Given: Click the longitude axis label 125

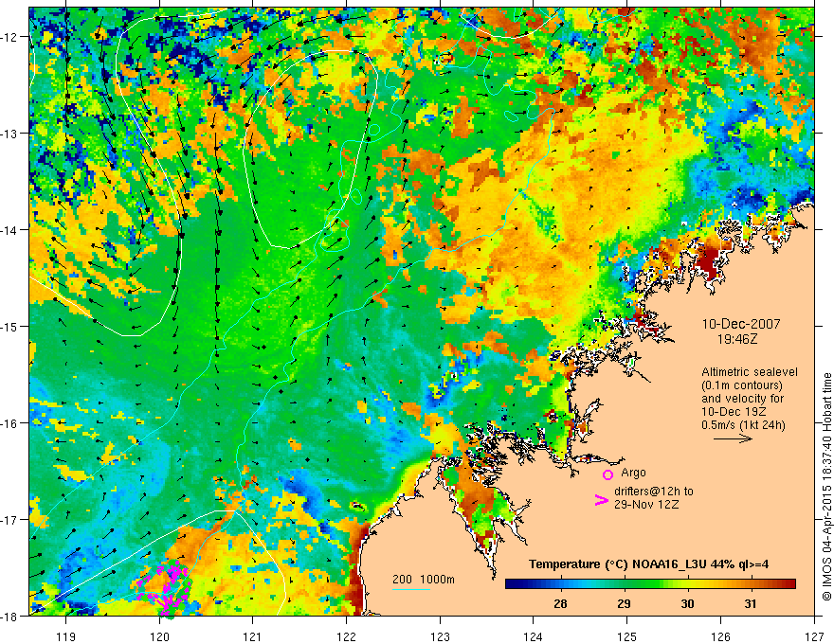Looking at the screenshot, I should coord(627,636).
